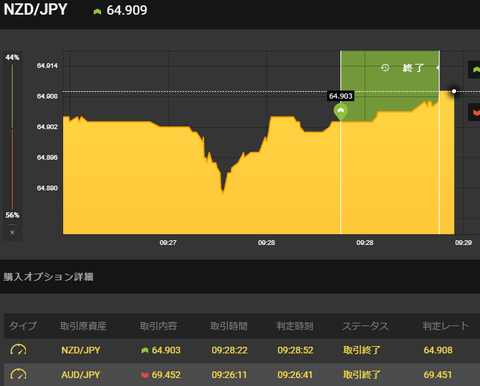This screenshot has width=480, height=386.
Task: Click the clock history icon beside 終了
Action: (x=385, y=68)
